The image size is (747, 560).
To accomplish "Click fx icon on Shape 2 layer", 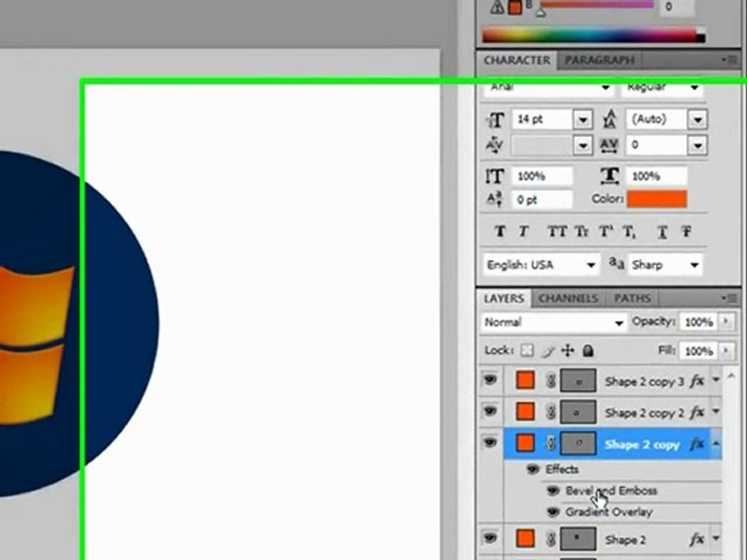I will [x=697, y=539].
